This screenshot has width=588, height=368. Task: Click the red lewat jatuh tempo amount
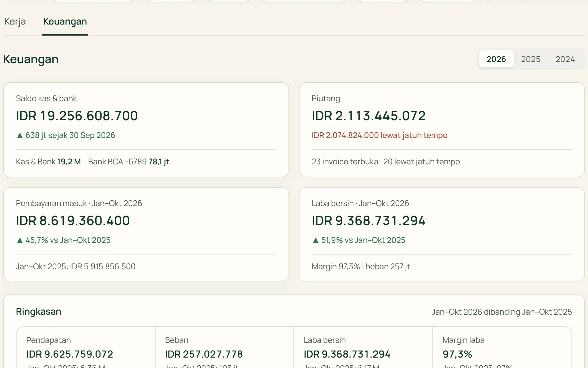[379, 135]
